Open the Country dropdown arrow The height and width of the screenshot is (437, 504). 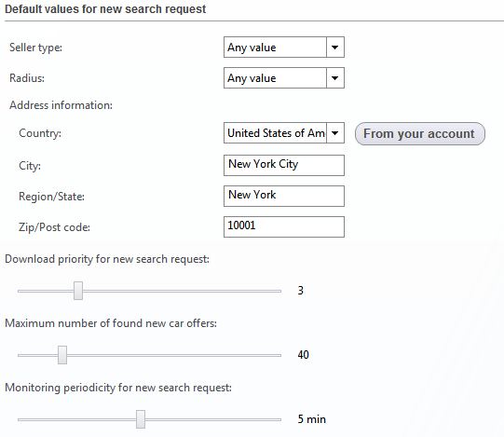(335, 133)
